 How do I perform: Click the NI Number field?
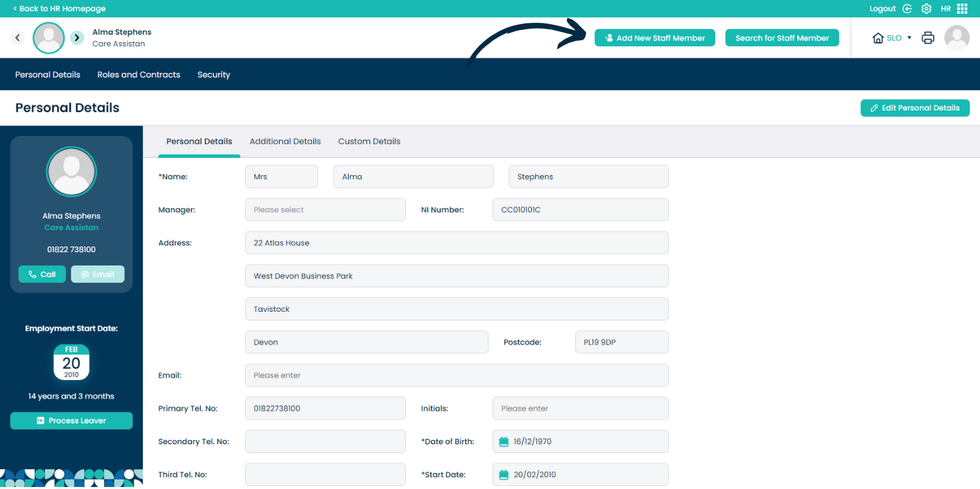pos(580,210)
